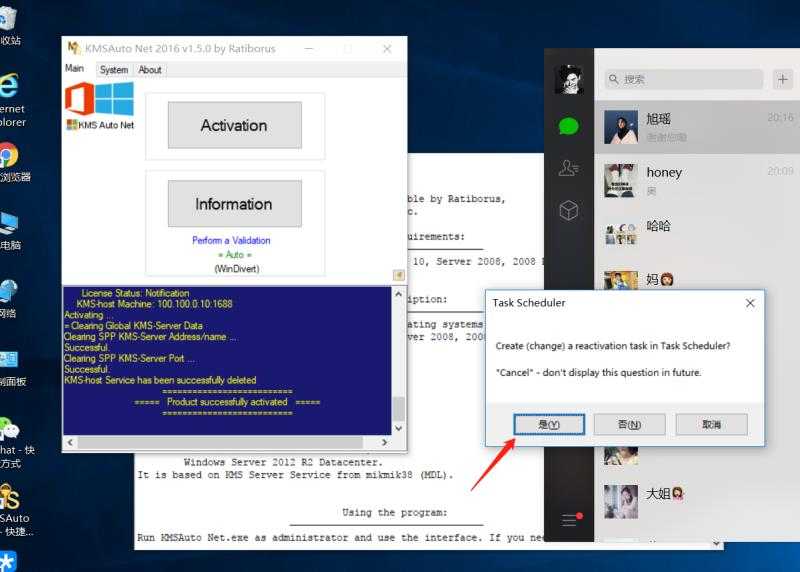Switch to the About tab

149,70
